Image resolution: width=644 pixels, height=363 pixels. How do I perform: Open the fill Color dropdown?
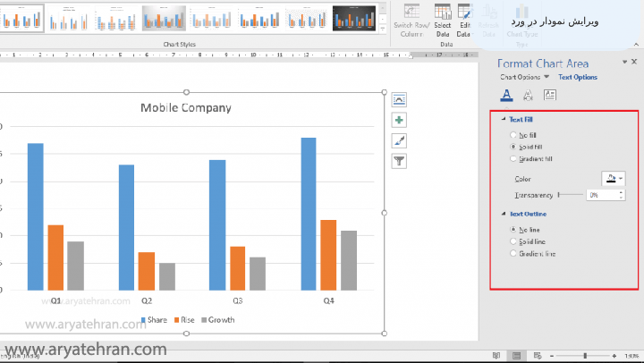(614, 179)
